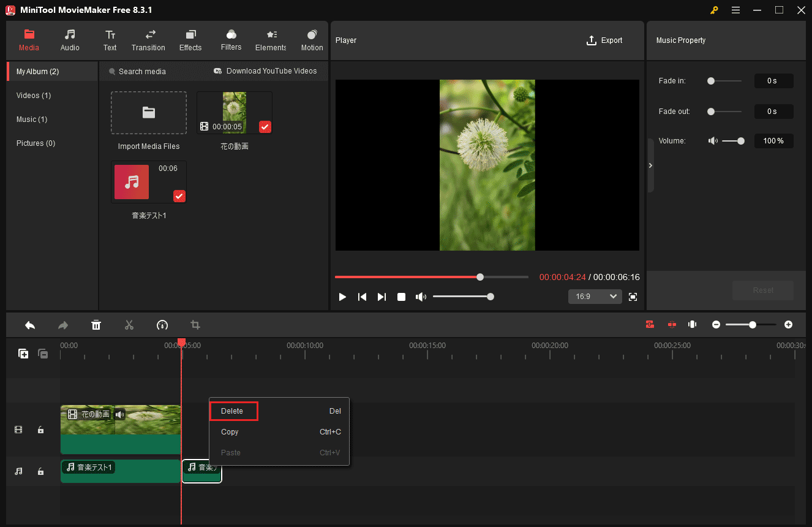
Task: Enter full screen player mode
Action: click(633, 297)
